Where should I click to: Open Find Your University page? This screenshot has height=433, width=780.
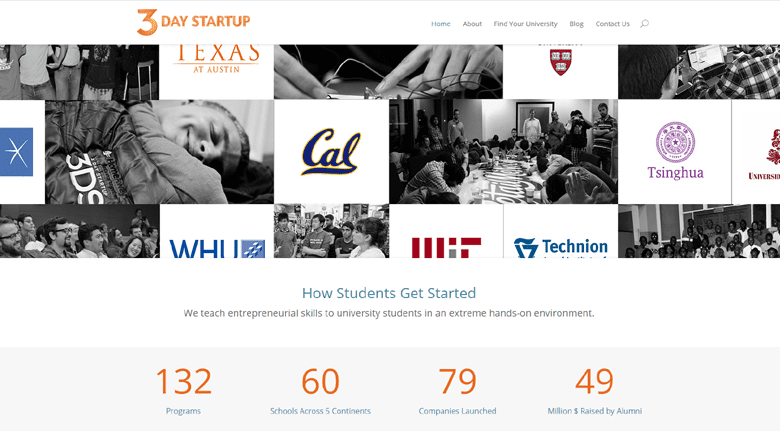pos(525,24)
